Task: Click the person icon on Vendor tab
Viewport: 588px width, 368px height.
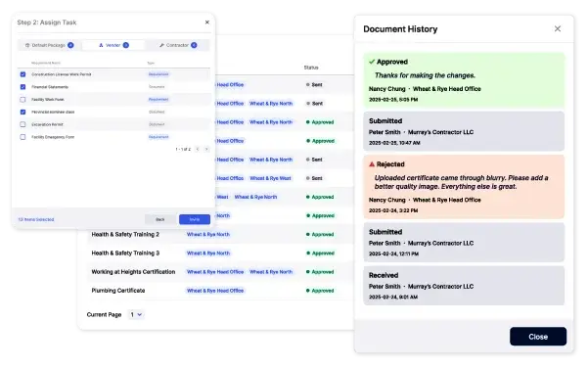Action: click(101, 45)
